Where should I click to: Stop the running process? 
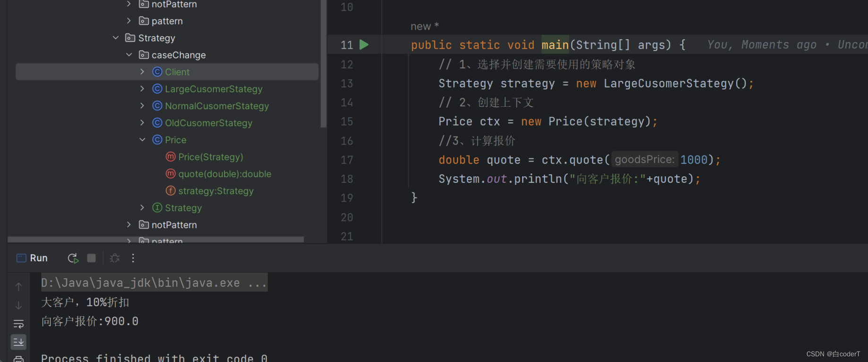[x=92, y=258]
